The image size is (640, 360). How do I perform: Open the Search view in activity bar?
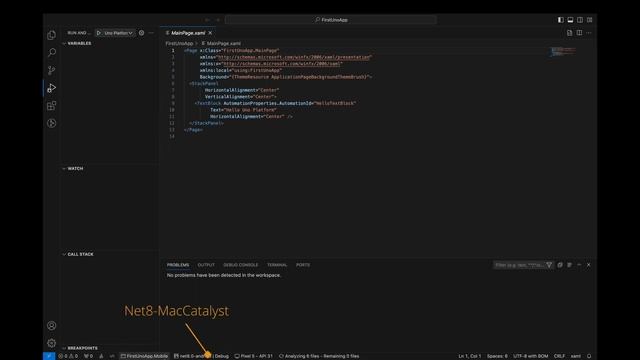[51, 53]
